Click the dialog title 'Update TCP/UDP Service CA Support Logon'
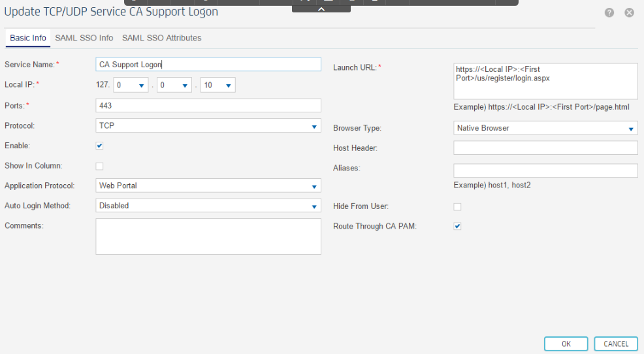This screenshot has width=644, height=354. click(x=111, y=12)
